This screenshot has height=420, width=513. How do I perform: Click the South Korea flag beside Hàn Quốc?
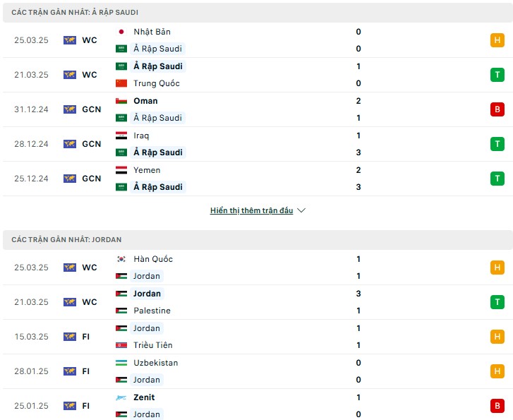(121, 259)
